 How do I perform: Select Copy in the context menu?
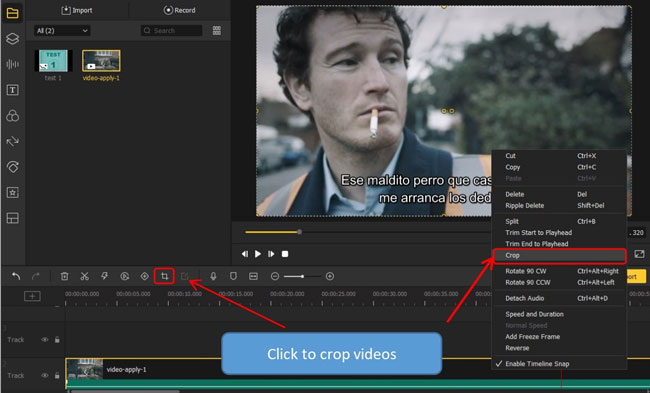(x=559, y=167)
